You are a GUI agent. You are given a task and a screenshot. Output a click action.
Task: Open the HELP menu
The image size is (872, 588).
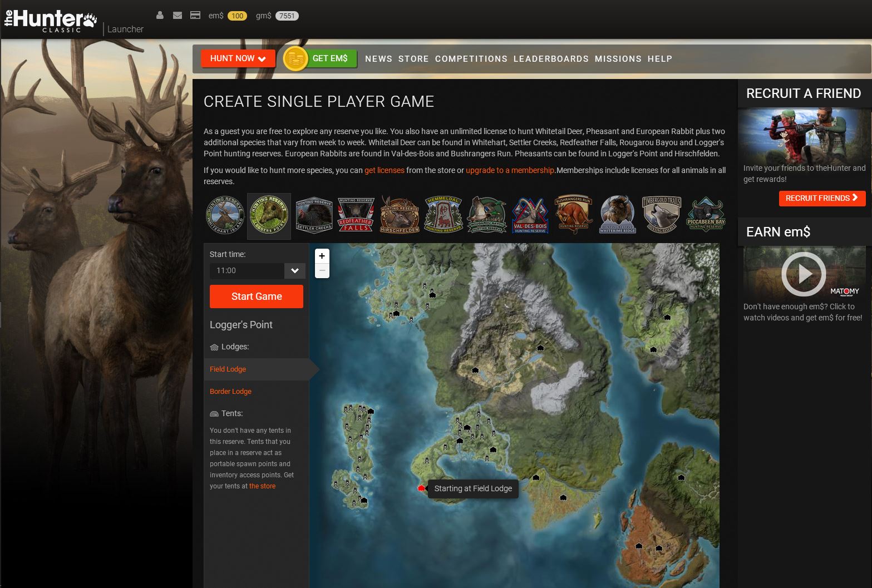point(660,59)
